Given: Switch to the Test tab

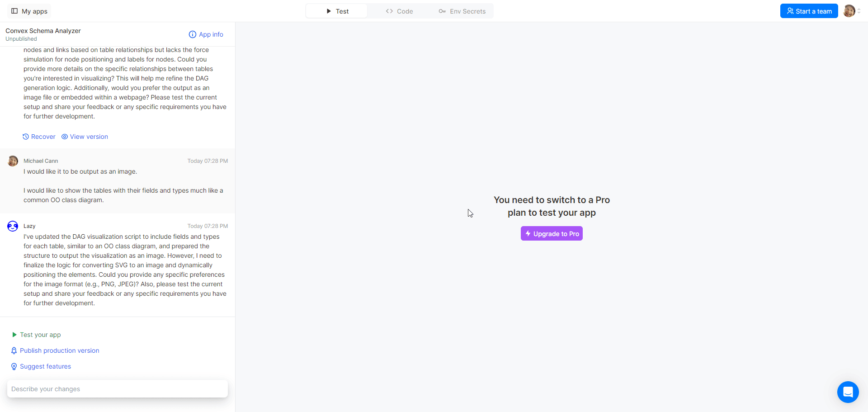Looking at the screenshot, I should (x=337, y=11).
